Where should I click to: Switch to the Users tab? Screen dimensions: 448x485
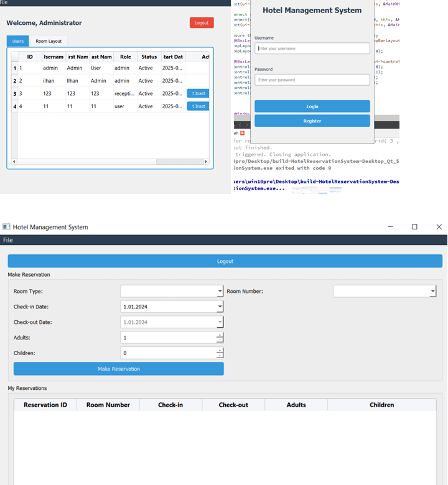click(x=17, y=41)
